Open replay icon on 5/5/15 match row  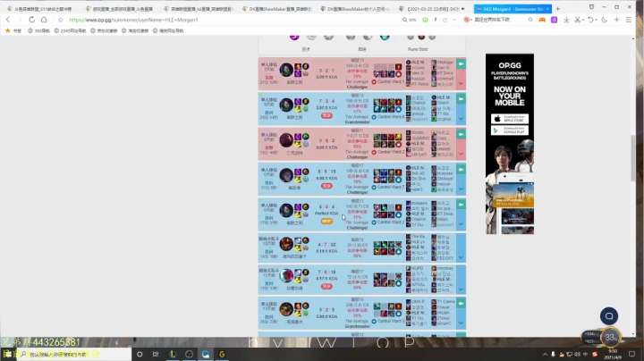461,169
